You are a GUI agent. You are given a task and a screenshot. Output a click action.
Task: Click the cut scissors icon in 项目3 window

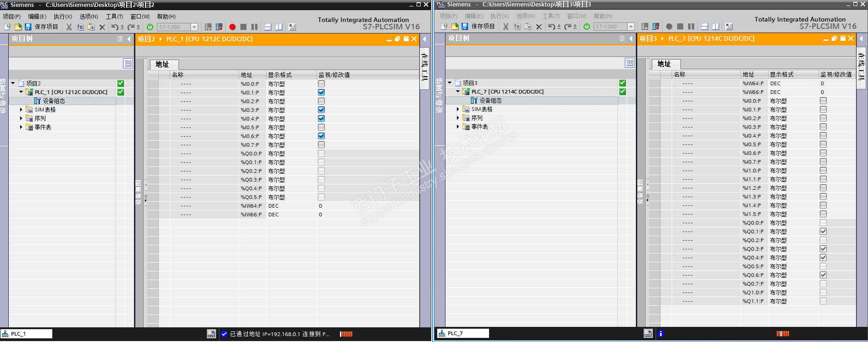click(x=506, y=27)
